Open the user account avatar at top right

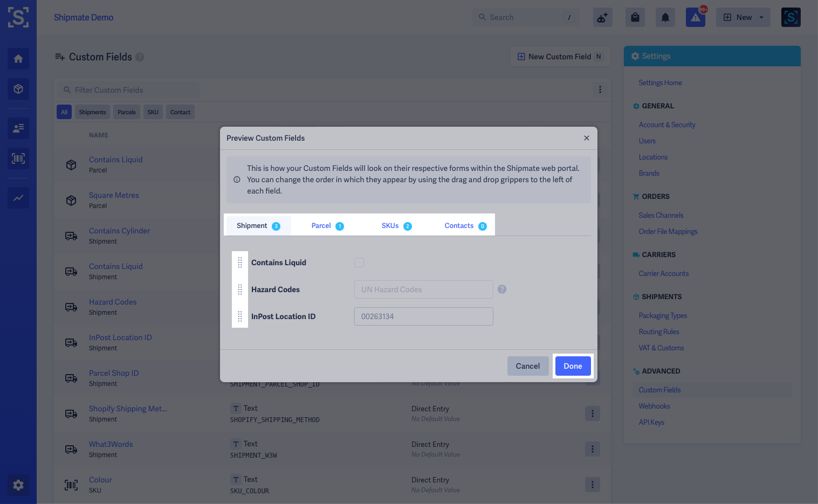click(791, 17)
